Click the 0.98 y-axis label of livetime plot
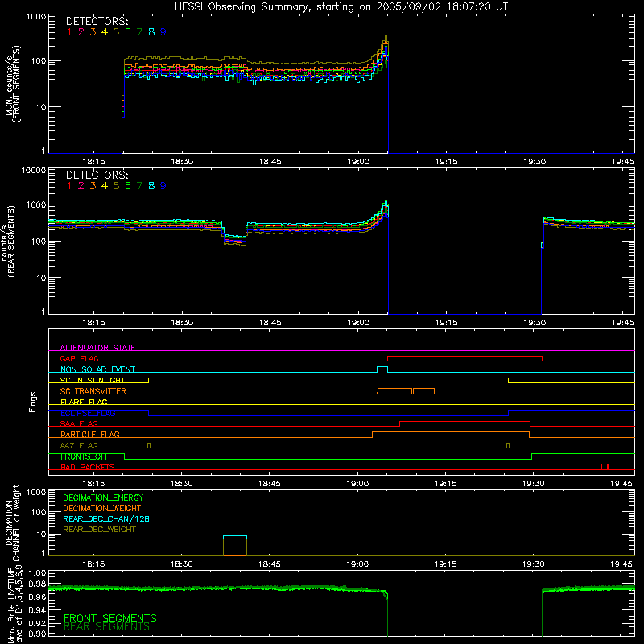Screen dimensions: 644x644 (x=37, y=584)
